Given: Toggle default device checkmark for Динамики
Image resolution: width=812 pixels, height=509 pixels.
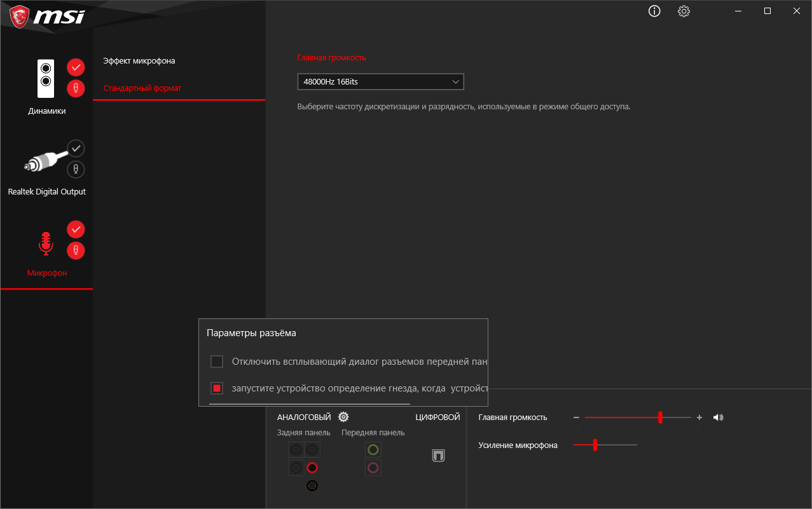Looking at the screenshot, I should pyautogui.click(x=76, y=67).
